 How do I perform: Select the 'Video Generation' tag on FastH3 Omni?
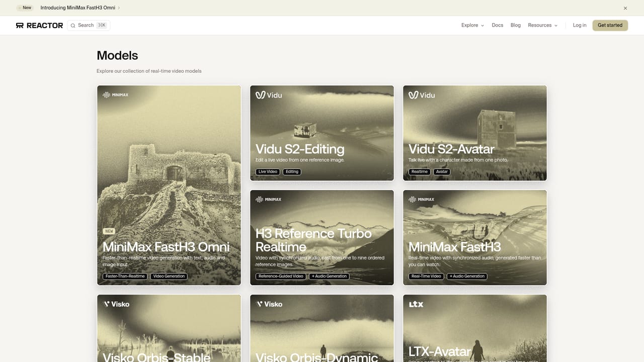169,276
